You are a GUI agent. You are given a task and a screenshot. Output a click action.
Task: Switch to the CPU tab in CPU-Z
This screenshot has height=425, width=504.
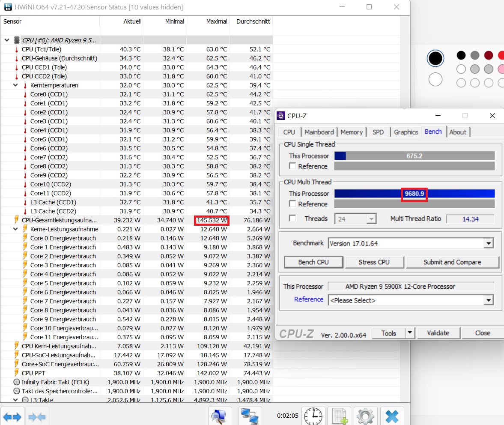tap(289, 132)
